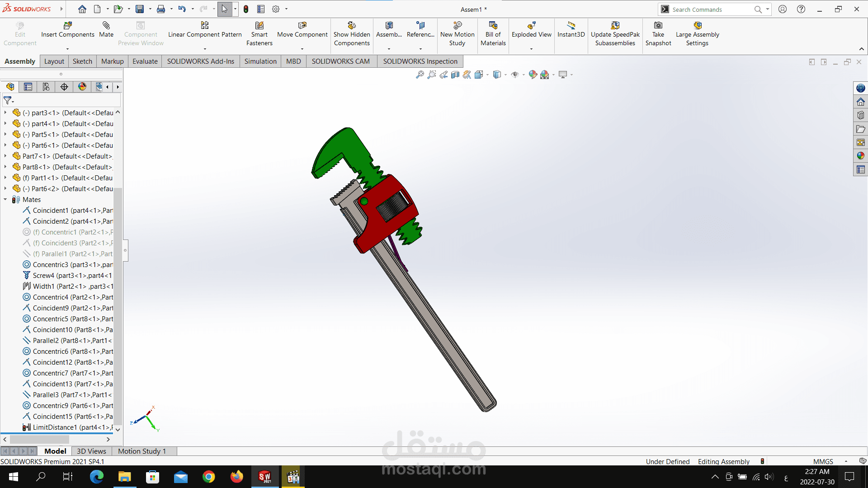
Task: Open Custom Properties task pane icon
Action: pos(860,169)
